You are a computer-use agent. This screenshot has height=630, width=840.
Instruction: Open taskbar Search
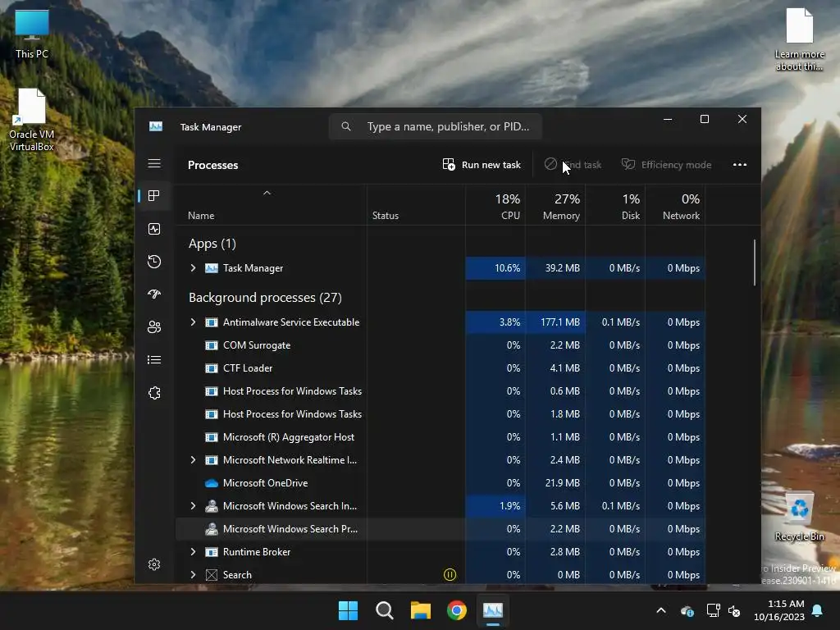tap(385, 610)
